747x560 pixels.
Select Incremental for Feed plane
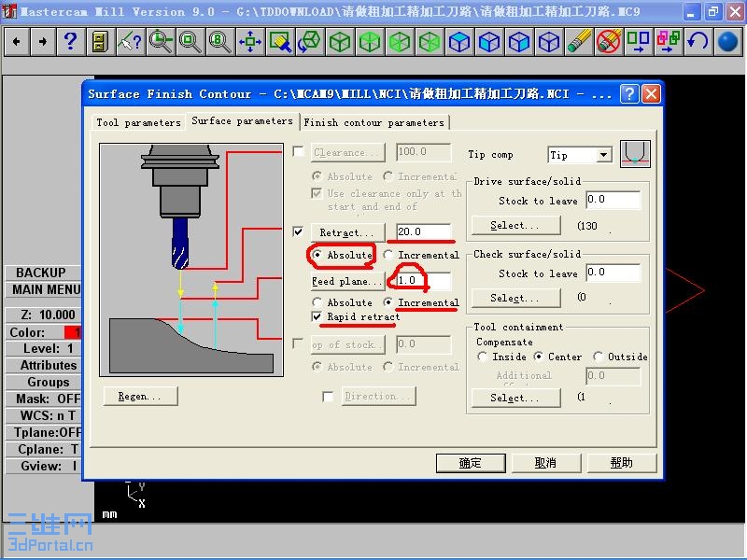[x=388, y=302]
